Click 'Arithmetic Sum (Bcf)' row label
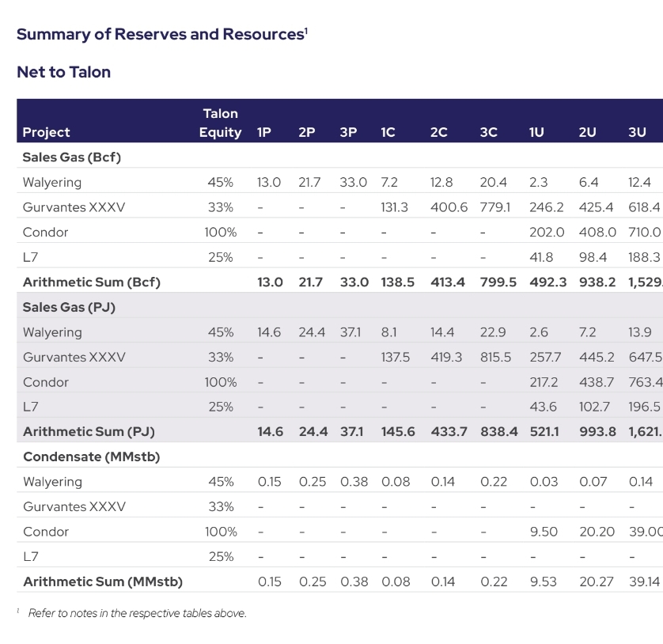Image resolution: width=663 pixels, height=644 pixels. [91, 282]
